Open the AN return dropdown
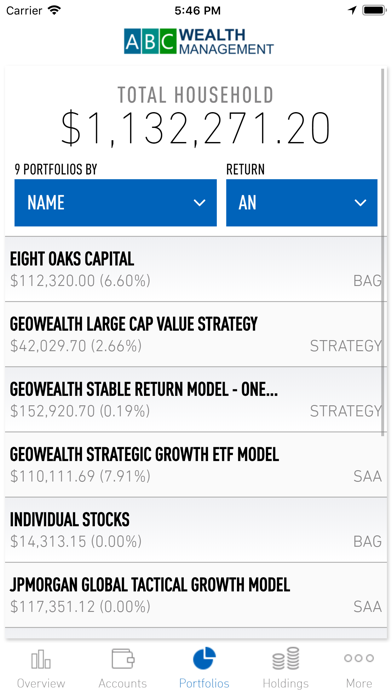This screenshot has width=392, height=696. click(x=302, y=203)
